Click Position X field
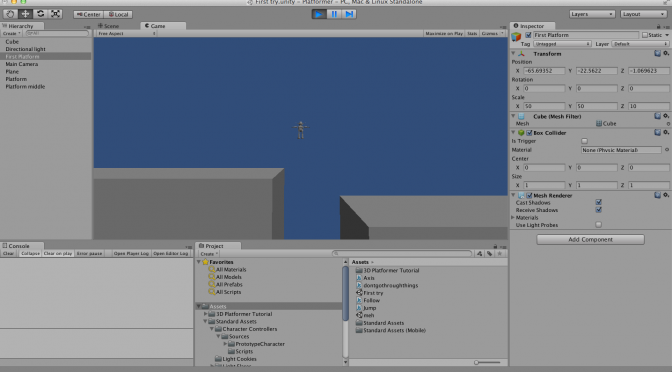 [x=544, y=71]
